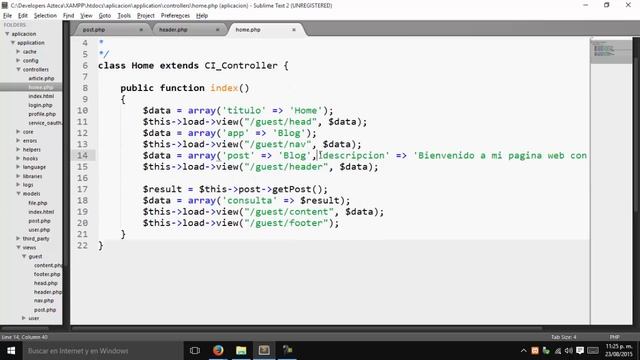This screenshot has height=360, width=640.
Task: Expand the hooks folder
Action: (x=18, y=158)
